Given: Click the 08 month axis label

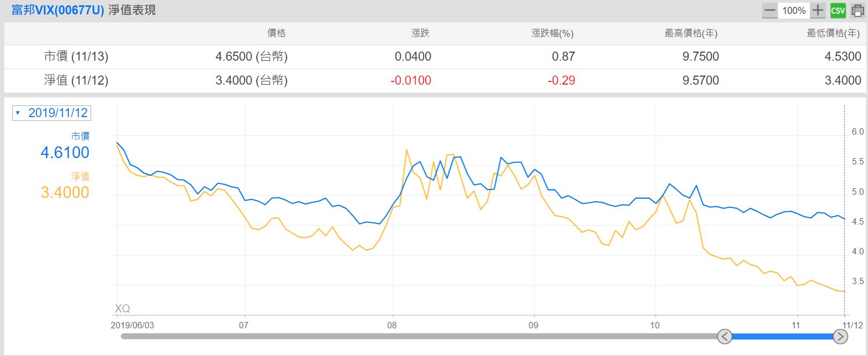Looking at the screenshot, I should pos(392,325).
